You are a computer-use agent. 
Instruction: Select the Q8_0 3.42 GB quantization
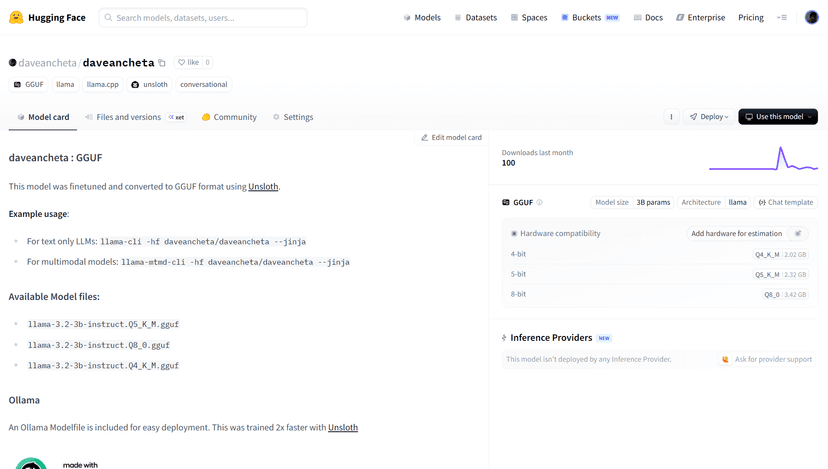[x=785, y=295]
